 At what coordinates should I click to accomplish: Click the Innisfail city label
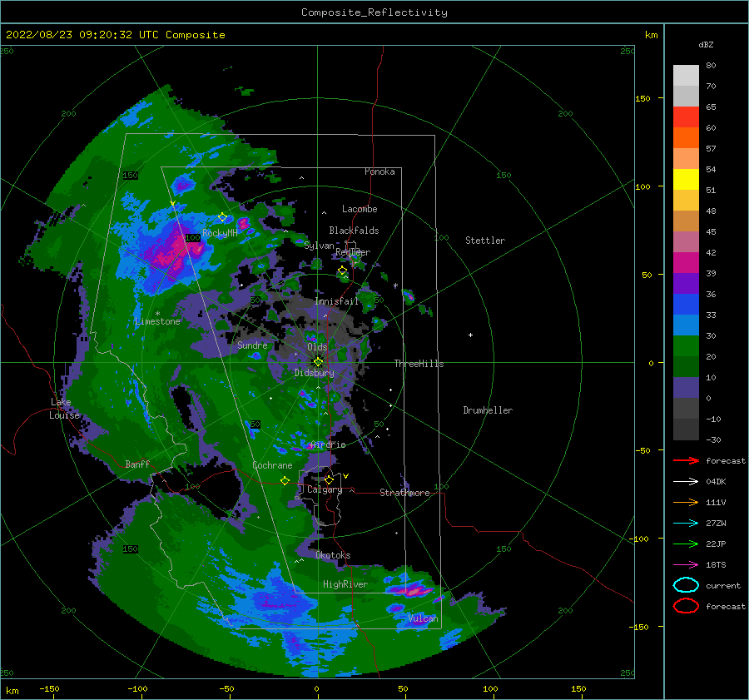tap(336, 301)
